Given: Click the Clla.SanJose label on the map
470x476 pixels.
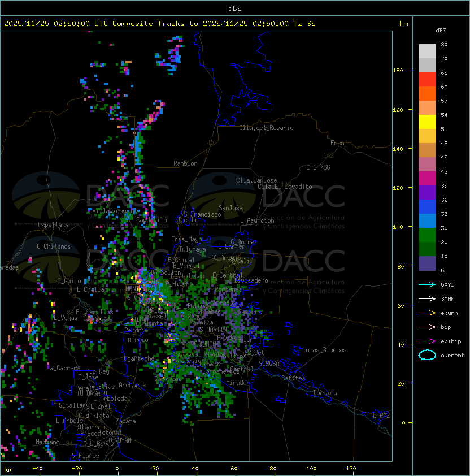Looking at the screenshot, I should pos(256,180).
